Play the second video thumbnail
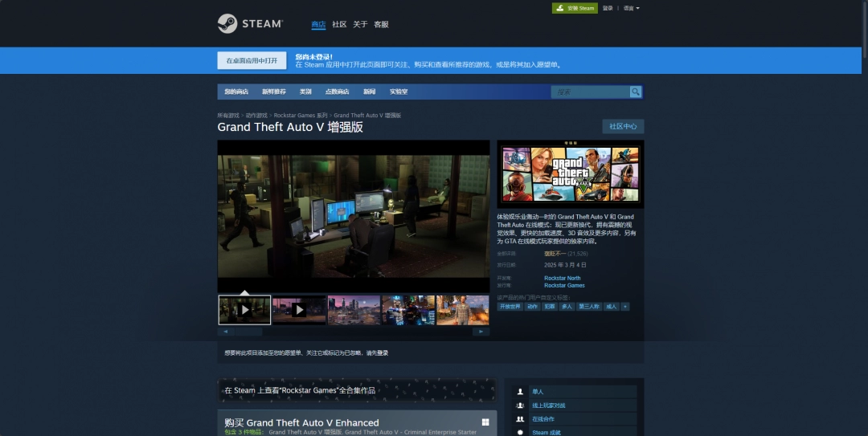 (x=299, y=310)
